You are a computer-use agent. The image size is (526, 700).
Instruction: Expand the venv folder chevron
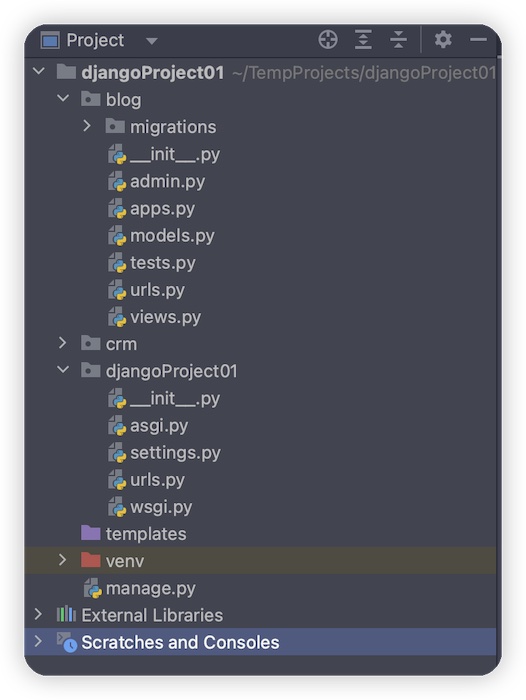63,560
